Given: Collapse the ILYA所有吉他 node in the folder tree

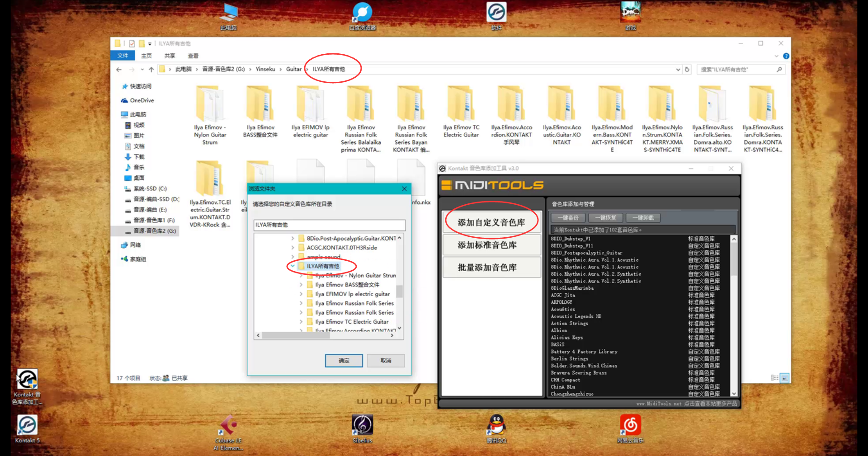Looking at the screenshot, I should tap(292, 266).
